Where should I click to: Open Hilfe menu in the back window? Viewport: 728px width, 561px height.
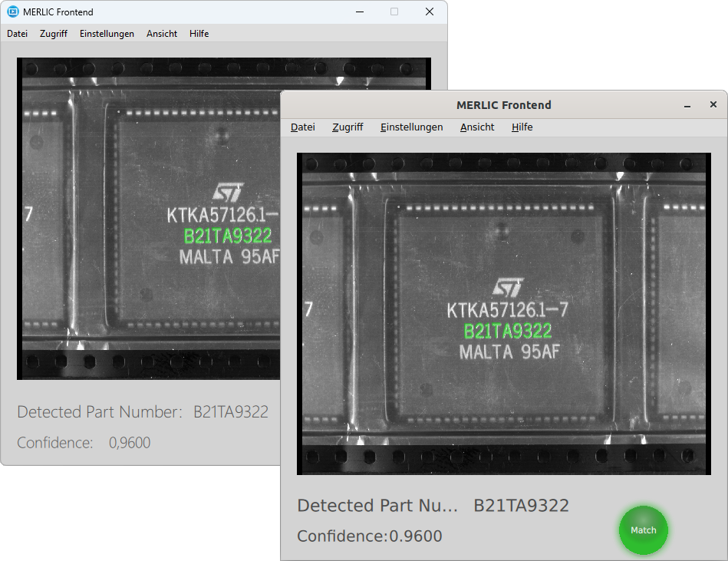point(199,34)
